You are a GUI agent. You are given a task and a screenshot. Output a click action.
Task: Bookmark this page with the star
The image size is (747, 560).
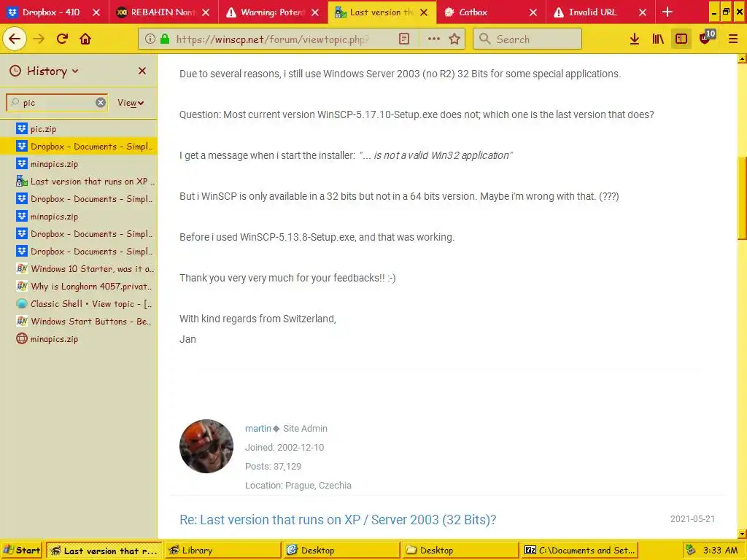pos(454,39)
